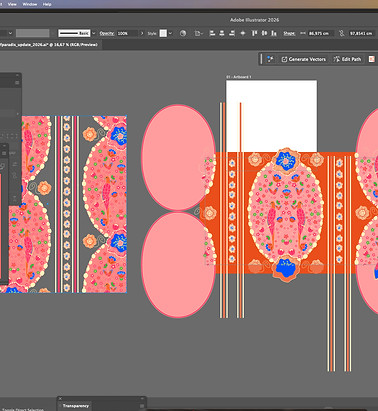Toggle the constrain width and height link icon

[x=342, y=33]
